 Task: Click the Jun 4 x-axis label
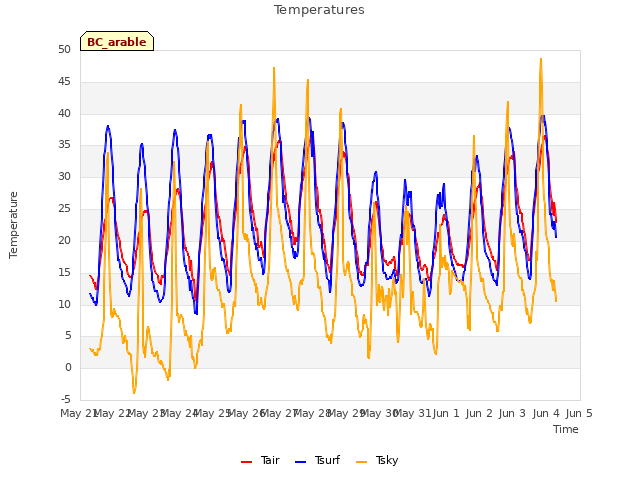(x=546, y=413)
